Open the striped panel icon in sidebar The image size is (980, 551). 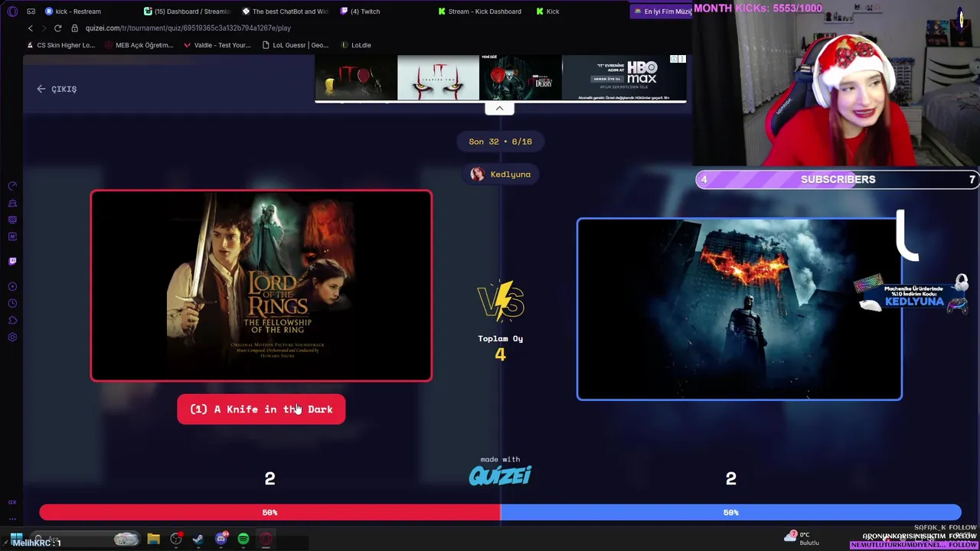[x=12, y=220]
